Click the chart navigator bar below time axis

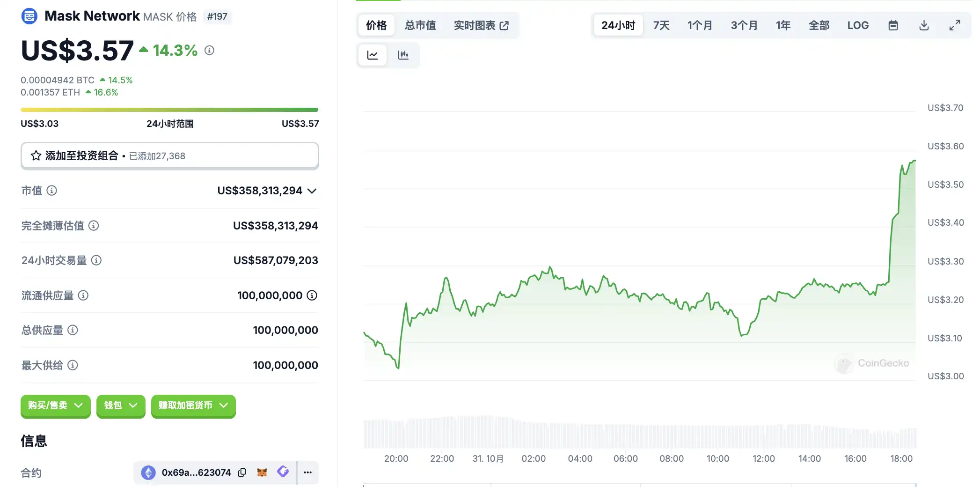[x=639, y=485]
